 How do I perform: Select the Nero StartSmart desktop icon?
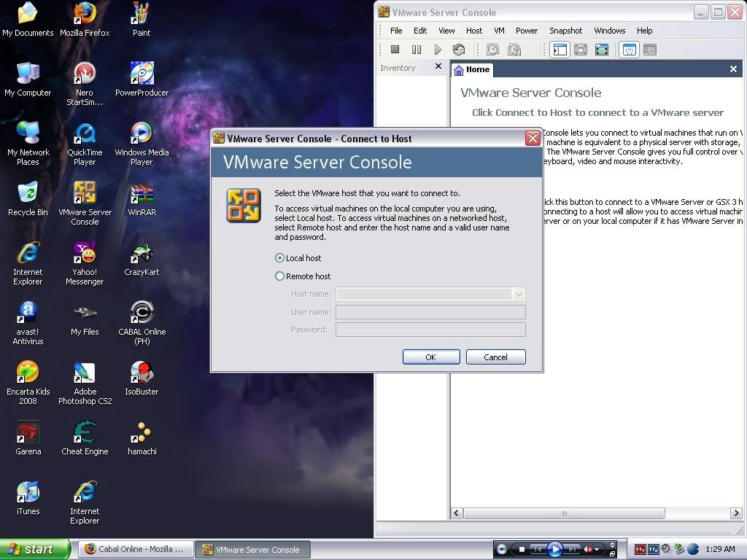click(85, 84)
